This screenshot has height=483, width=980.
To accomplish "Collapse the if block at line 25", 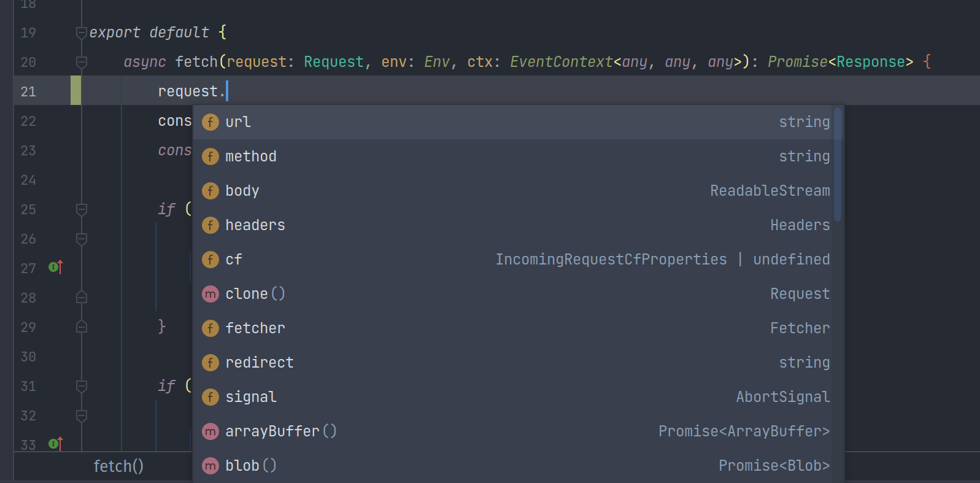I will tap(80, 209).
